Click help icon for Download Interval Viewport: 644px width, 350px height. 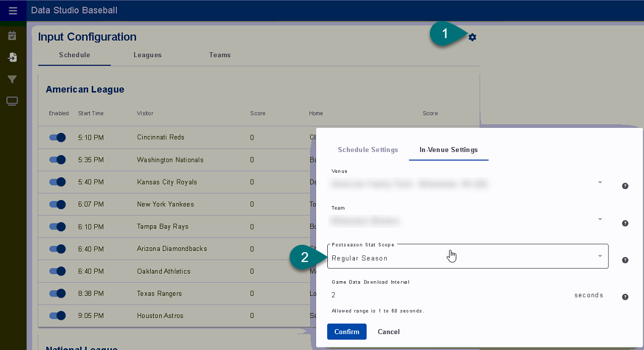[625, 297]
